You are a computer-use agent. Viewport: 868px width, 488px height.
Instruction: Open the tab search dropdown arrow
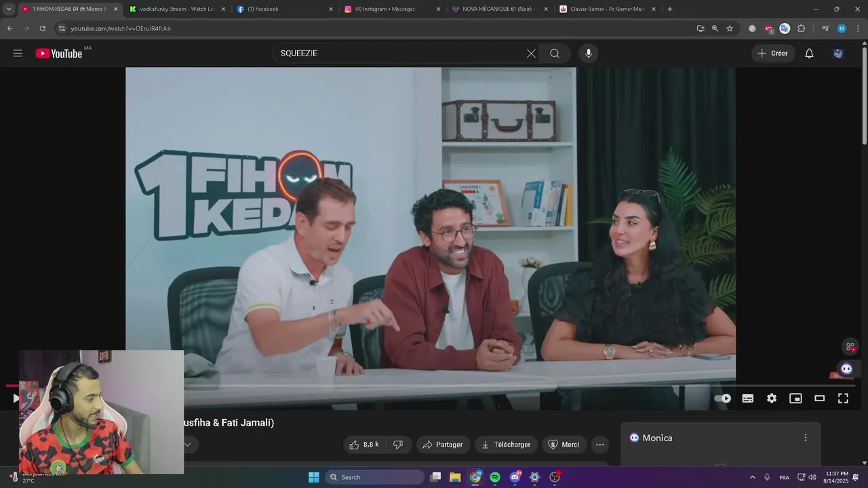tap(9, 9)
